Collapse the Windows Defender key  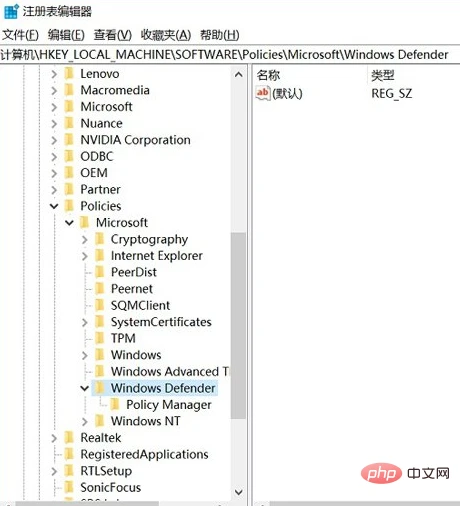(x=85, y=388)
